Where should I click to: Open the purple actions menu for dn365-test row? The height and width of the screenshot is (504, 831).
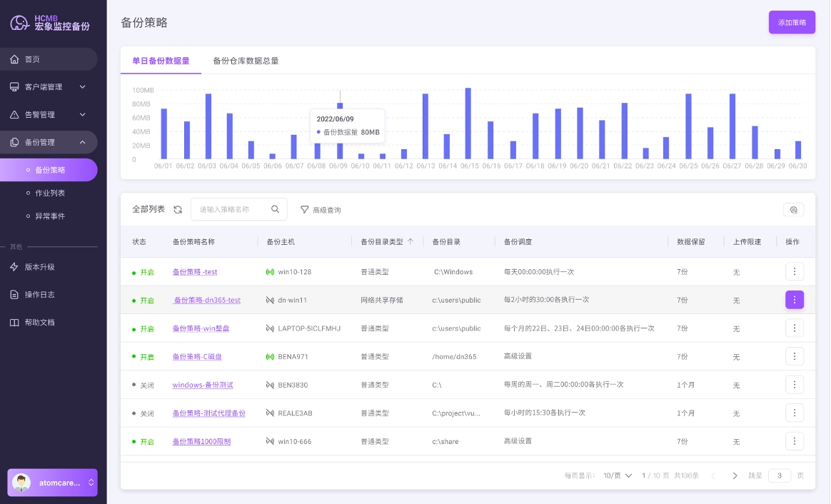[794, 300]
